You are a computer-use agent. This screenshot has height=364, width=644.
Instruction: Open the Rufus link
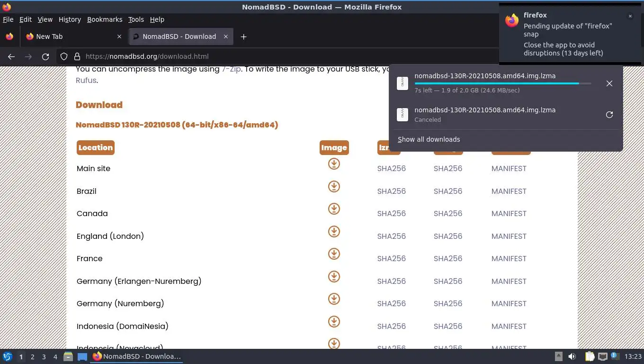[86, 81]
